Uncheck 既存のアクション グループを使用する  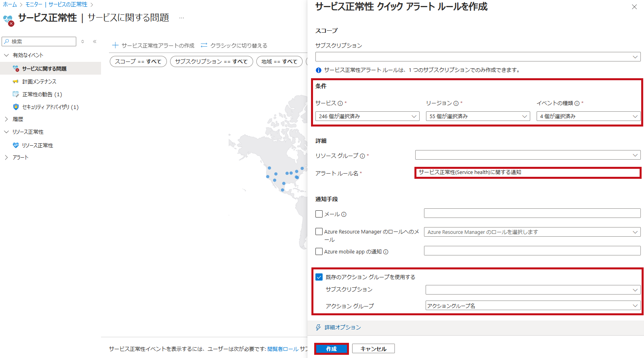(319, 277)
